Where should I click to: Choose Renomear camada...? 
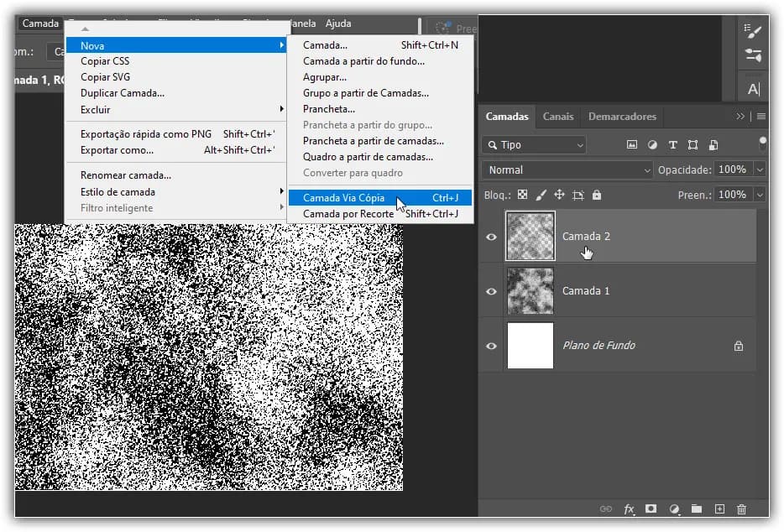(x=126, y=175)
